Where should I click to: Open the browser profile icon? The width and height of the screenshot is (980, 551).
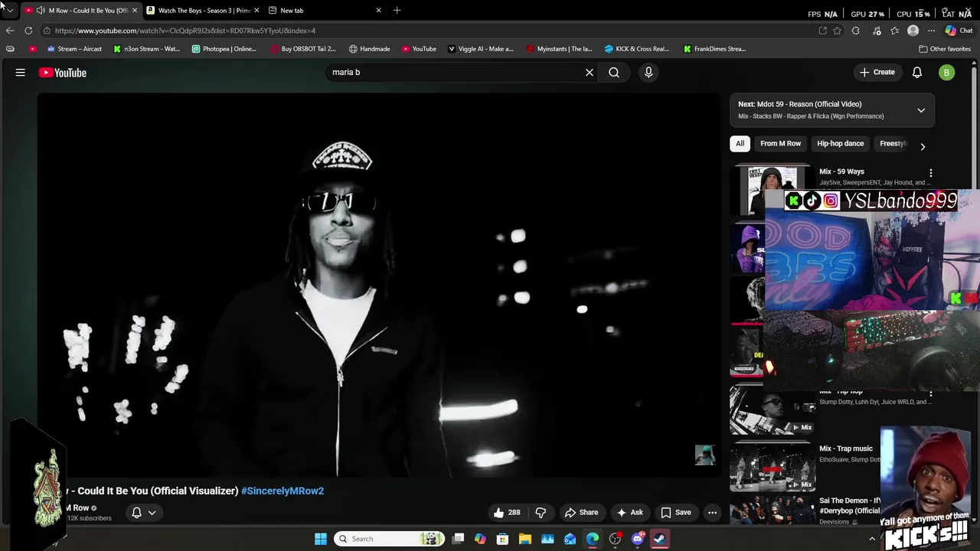point(913,31)
